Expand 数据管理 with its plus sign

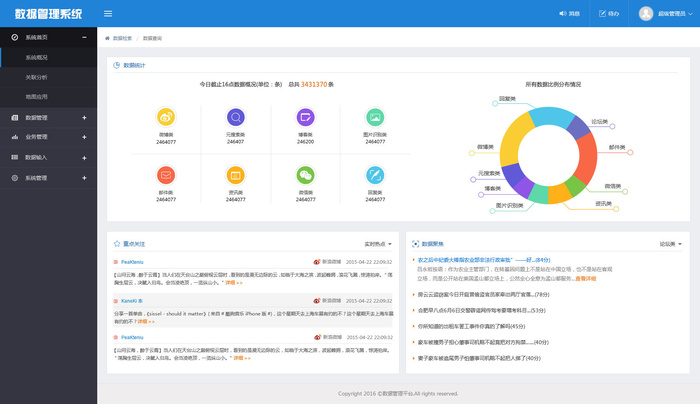pyautogui.click(x=84, y=118)
